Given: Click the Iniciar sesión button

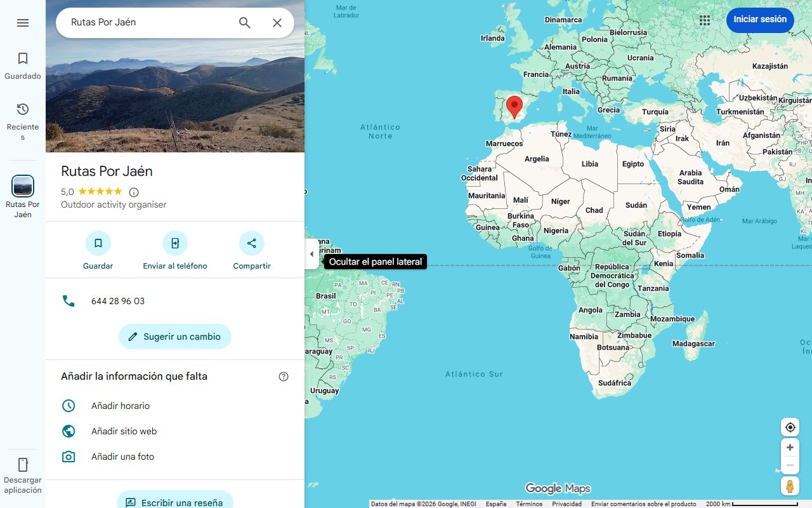Looking at the screenshot, I should tap(759, 20).
